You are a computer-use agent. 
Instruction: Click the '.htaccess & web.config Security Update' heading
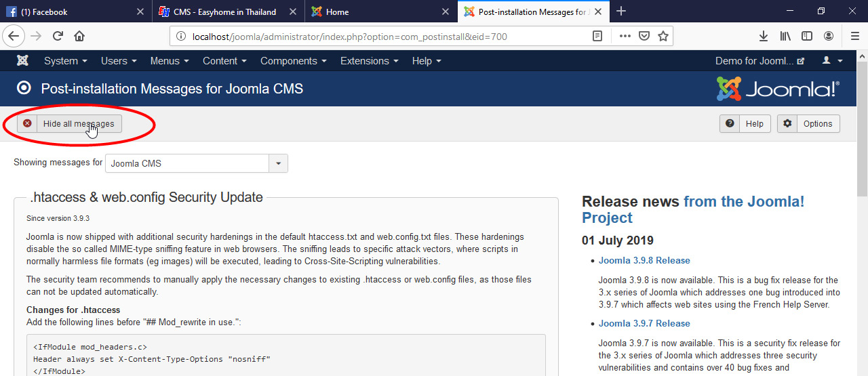(x=146, y=197)
